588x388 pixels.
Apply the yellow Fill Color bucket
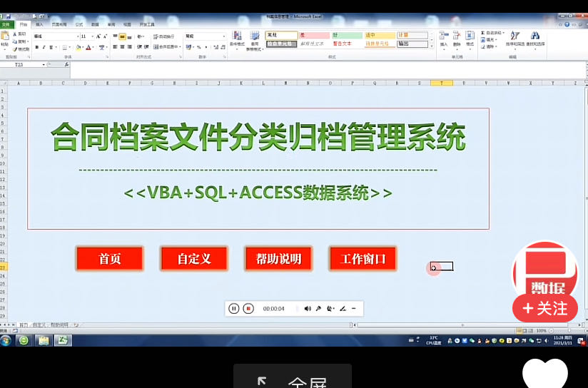click(x=78, y=47)
